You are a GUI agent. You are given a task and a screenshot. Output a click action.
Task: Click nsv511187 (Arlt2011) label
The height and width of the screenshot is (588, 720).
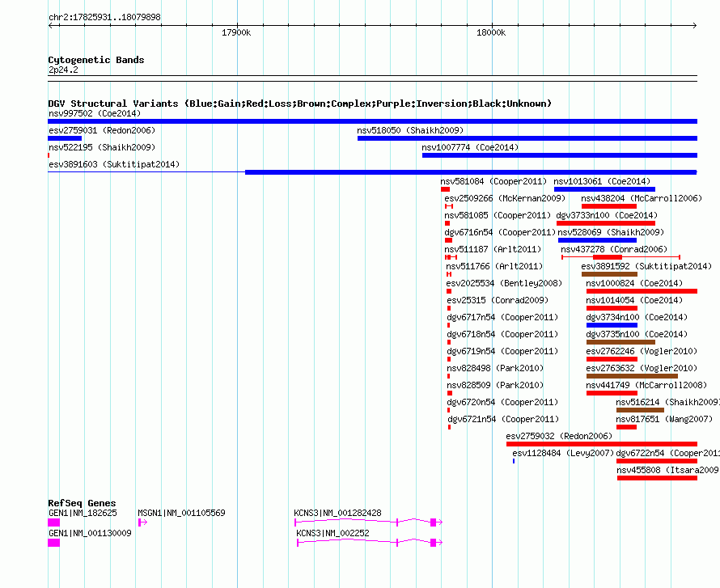point(493,249)
